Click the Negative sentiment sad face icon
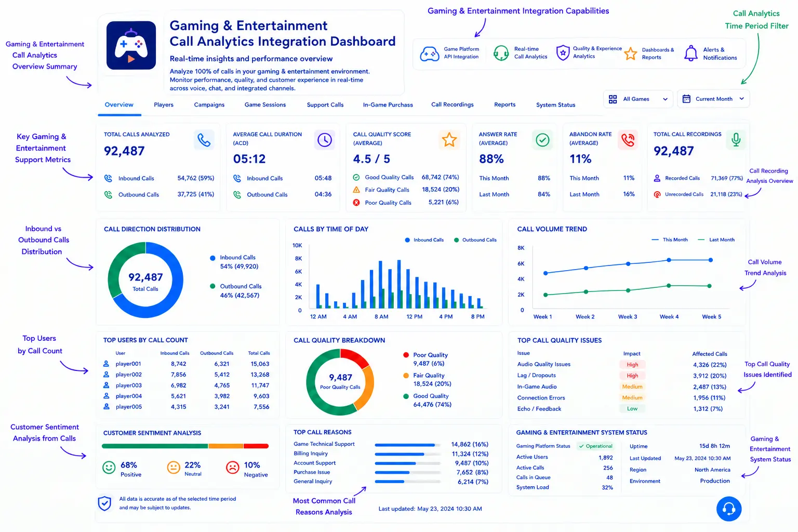This screenshot has height=532, width=798. (x=233, y=468)
